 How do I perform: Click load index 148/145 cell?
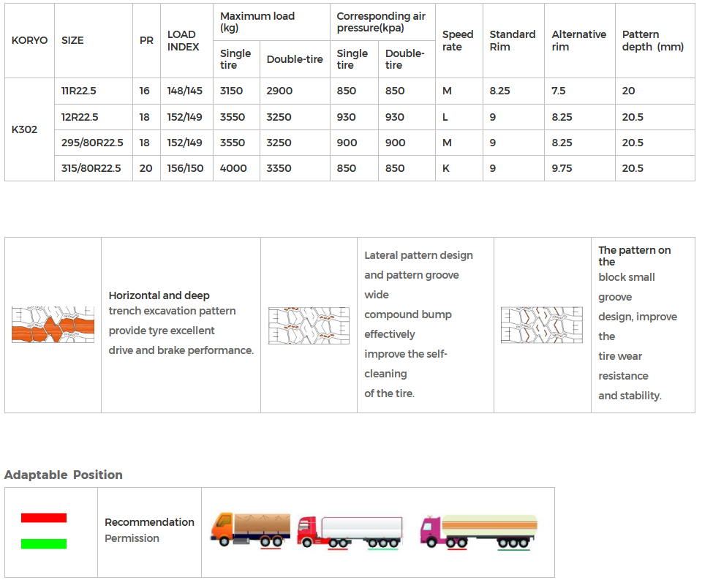185,91
